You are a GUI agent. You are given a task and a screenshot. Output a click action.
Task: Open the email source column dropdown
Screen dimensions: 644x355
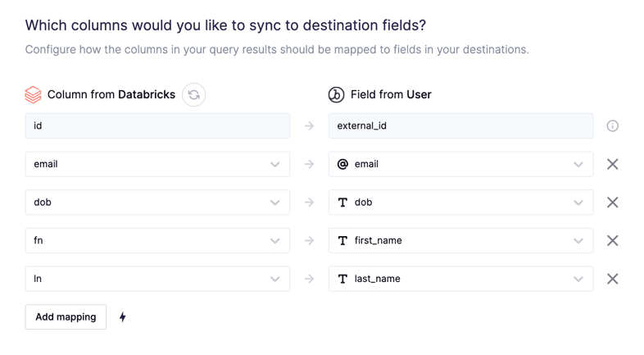pos(157,164)
